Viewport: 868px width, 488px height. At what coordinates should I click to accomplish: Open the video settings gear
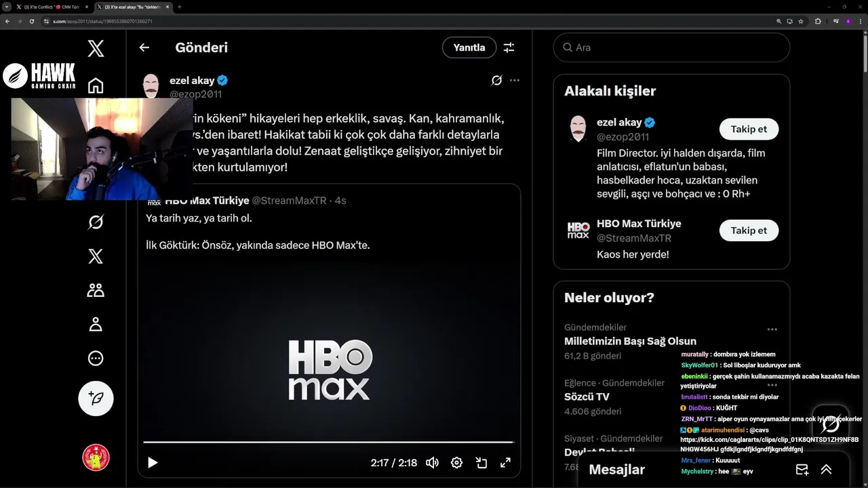click(x=456, y=463)
